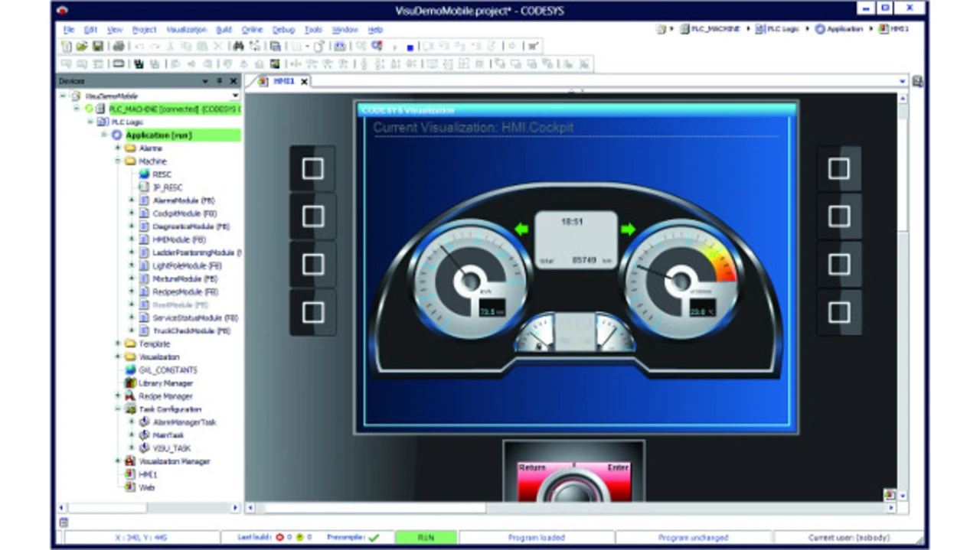The width and height of the screenshot is (980, 550).
Task: Collapse the Task Configuration node
Action: pyautogui.click(x=118, y=409)
